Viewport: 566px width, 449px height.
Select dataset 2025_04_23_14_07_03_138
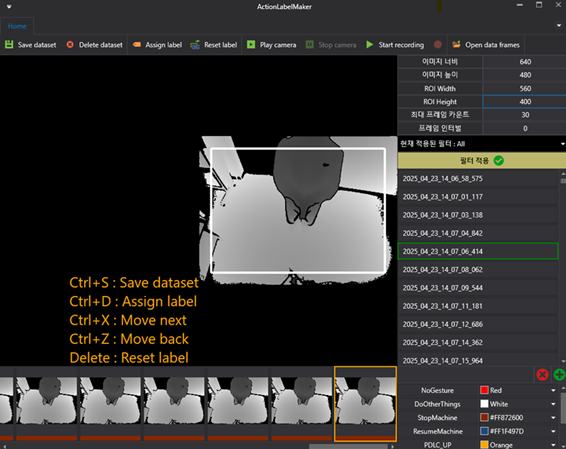click(478, 215)
